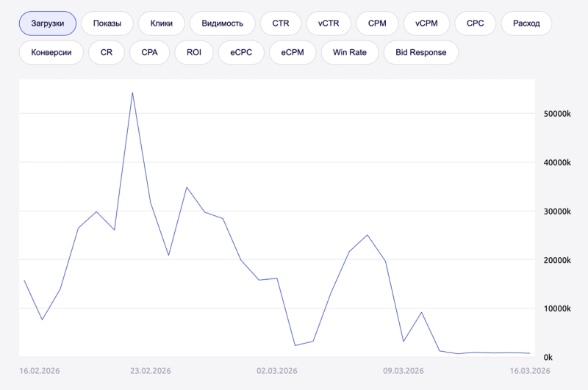
Task: Click the 40000k y-axis value
Action: [557, 162]
